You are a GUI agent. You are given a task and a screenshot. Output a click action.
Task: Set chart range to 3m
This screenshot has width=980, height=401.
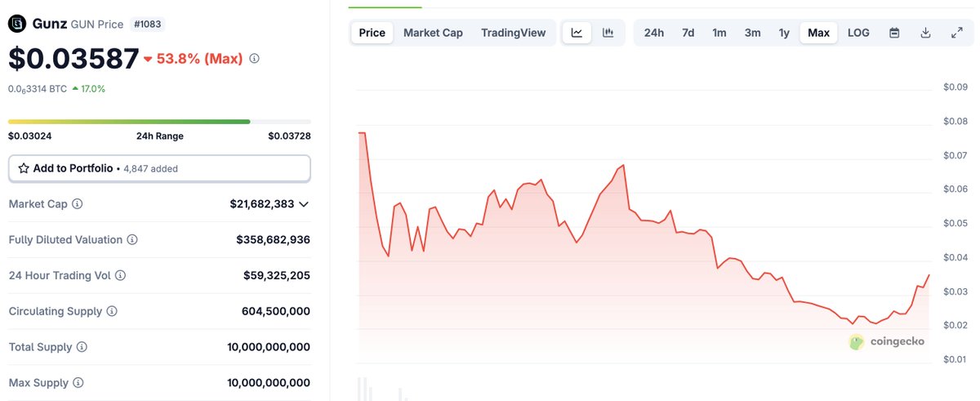pos(752,33)
